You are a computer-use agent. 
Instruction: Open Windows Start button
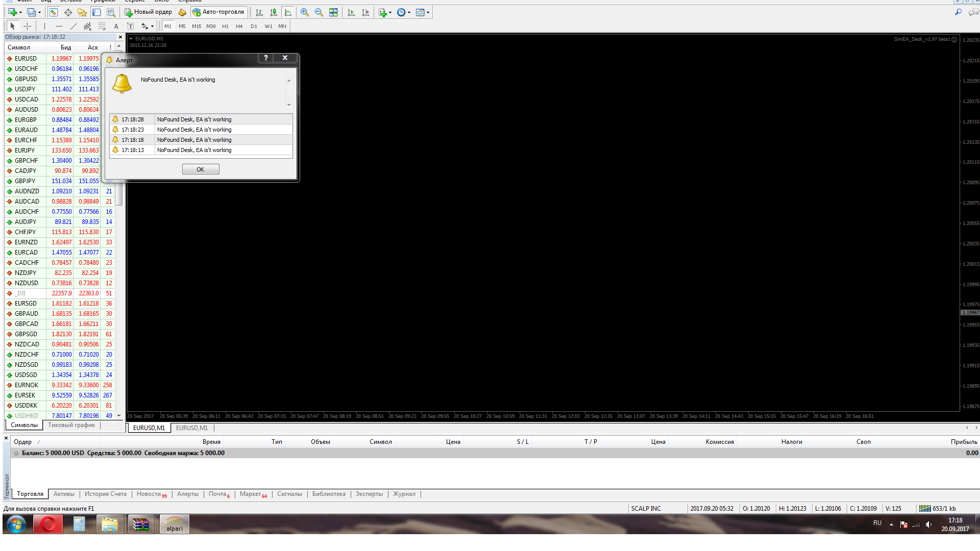16,524
